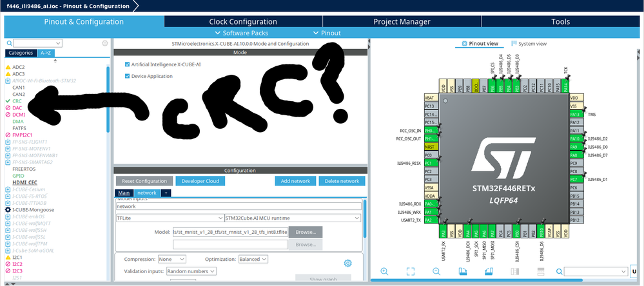Select CAN1 in the peripheral list
Viewport: 644px width, 286px height.
[x=19, y=88]
